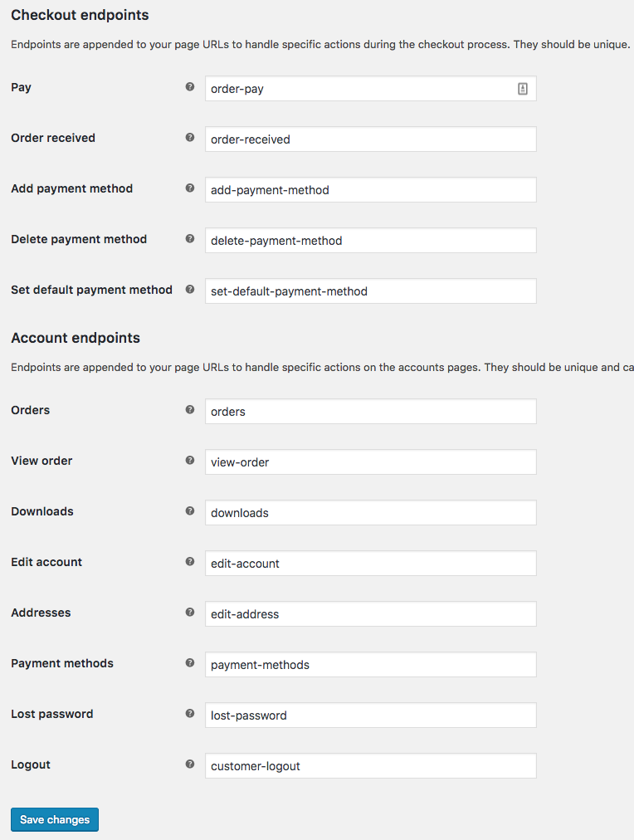
Task: Click inside the edit-address endpoint field
Action: [x=370, y=613]
